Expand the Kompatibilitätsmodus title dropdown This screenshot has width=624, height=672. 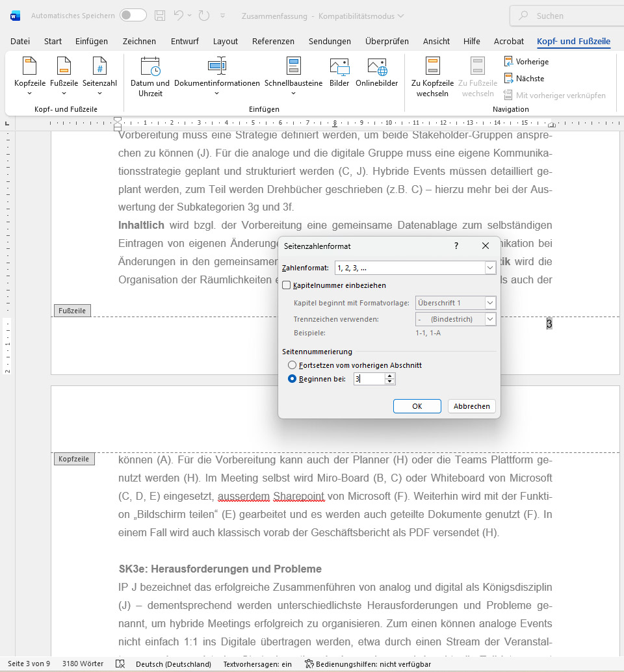[400, 16]
